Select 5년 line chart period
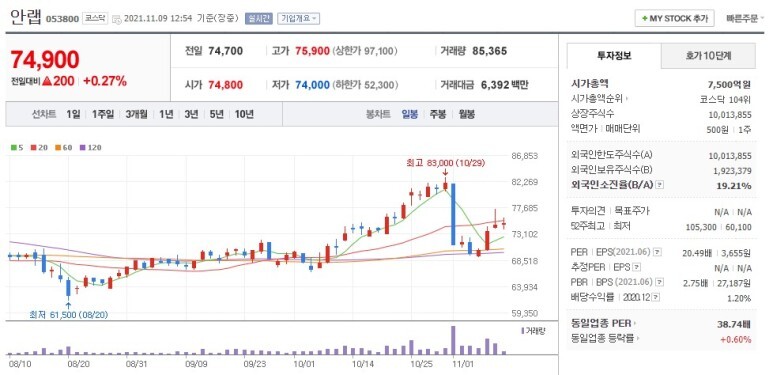Image resolution: width=773 pixels, height=375 pixels. pos(216,114)
